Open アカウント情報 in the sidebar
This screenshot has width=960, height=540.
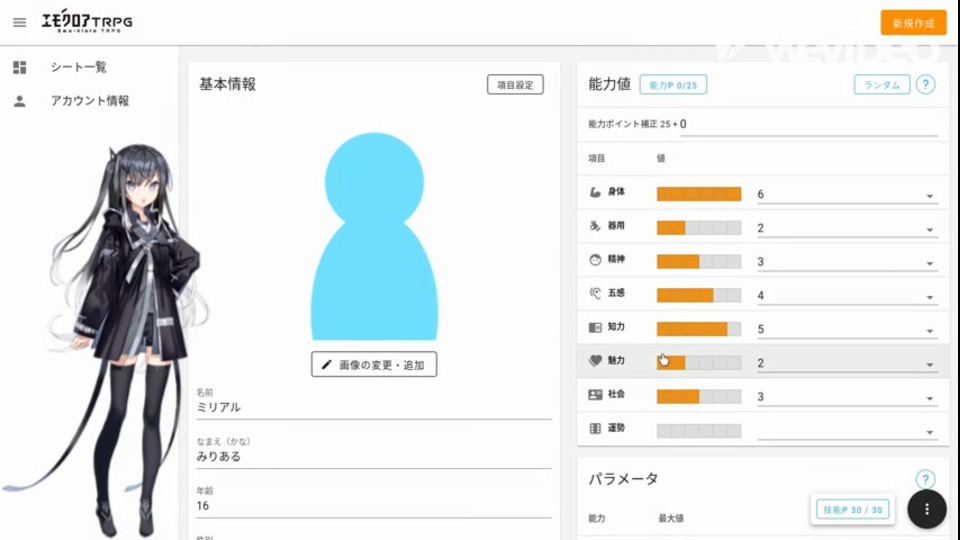click(x=89, y=101)
